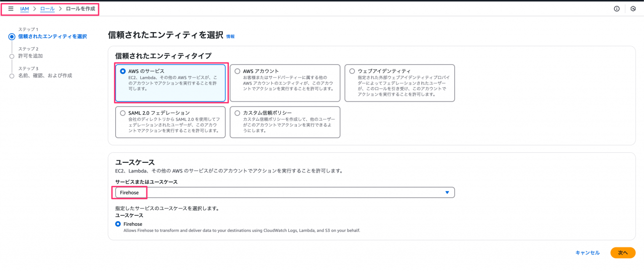The image size is (644, 271).
Task: Click the dropdown arrow of the Firehose combo box
Action: pos(447,193)
